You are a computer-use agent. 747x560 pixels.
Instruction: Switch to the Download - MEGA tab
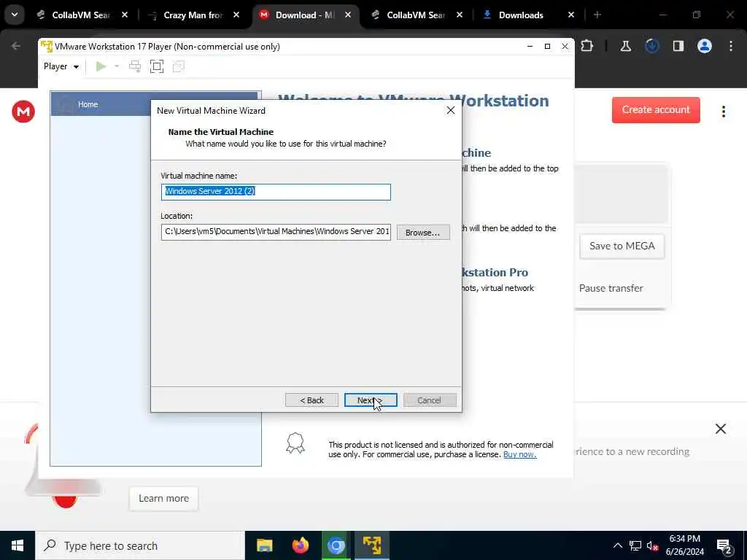click(304, 15)
